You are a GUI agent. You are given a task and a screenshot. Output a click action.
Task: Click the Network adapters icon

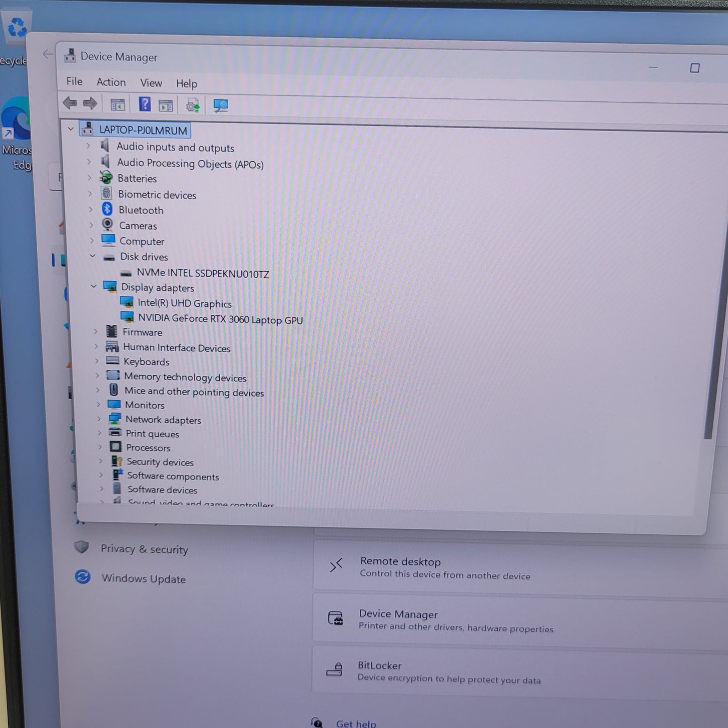[115, 418]
